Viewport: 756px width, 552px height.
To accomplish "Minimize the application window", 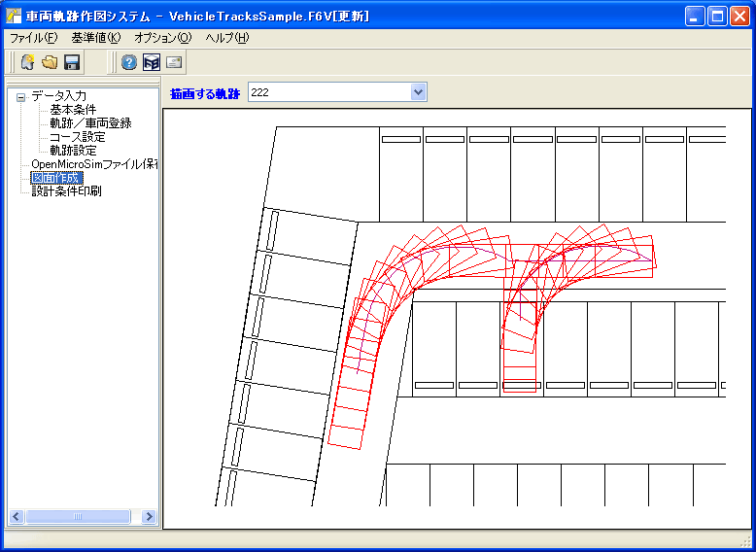I will click(x=695, y=17).
